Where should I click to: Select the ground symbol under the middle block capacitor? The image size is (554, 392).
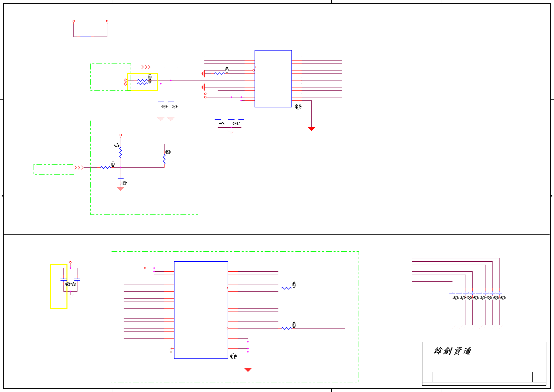[121, 189]
